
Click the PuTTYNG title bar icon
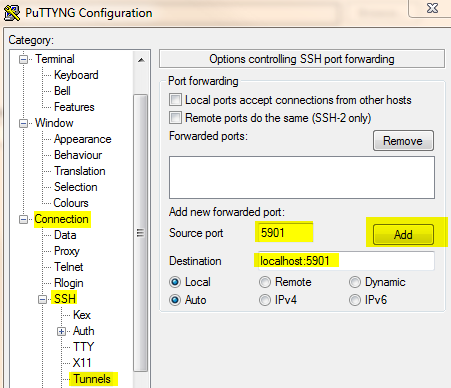click(12, 13)
